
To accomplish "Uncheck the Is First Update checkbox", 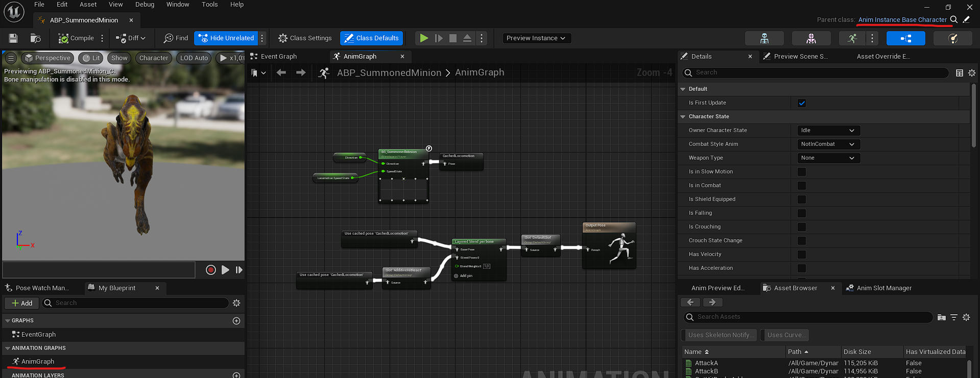I will (x=802, y=103).
